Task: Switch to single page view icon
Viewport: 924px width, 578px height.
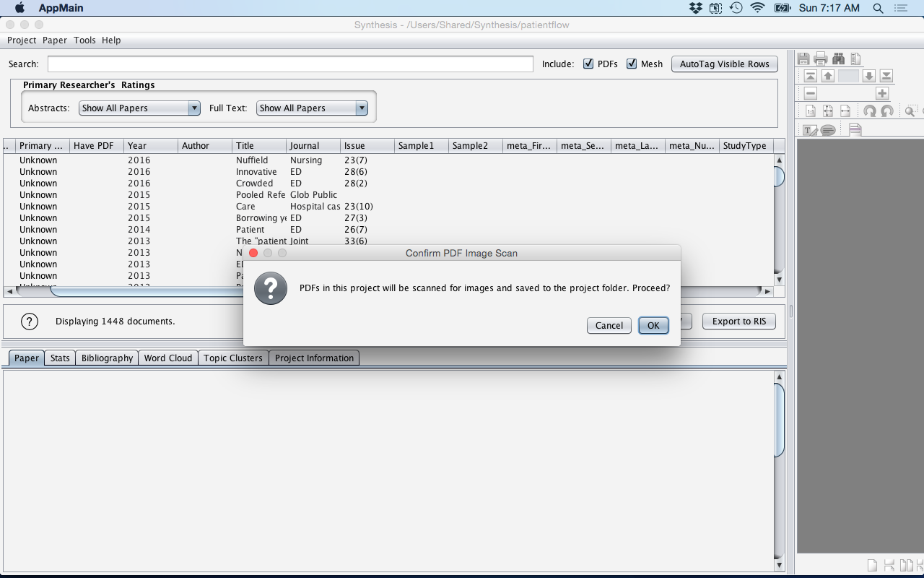Action: click(872, 565)
